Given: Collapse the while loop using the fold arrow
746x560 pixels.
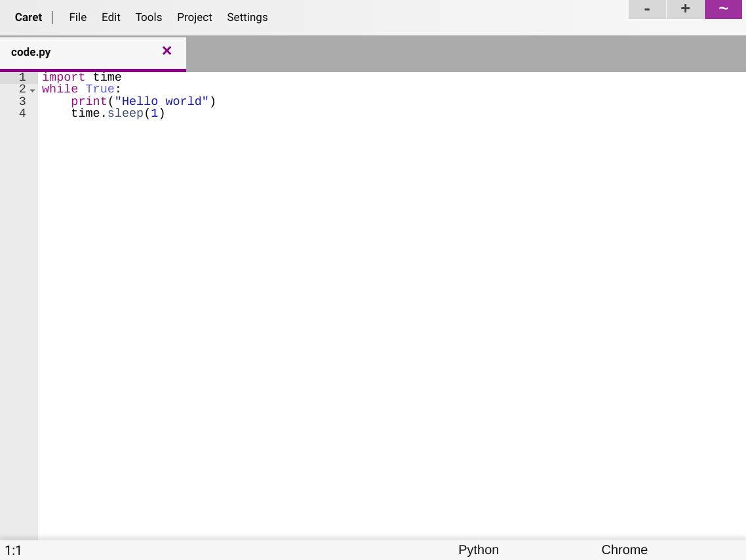Looking at the screenshot, I should (33, 90).
